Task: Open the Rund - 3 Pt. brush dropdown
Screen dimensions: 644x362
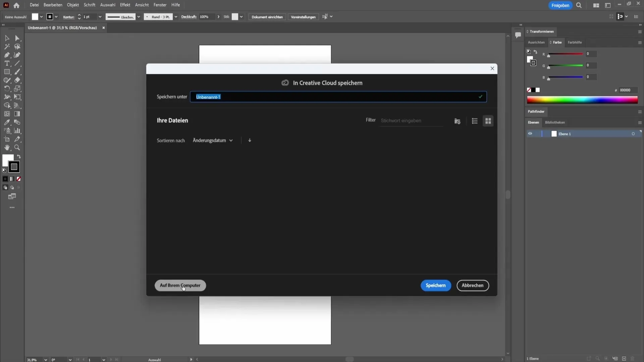Action: [176, 17]
